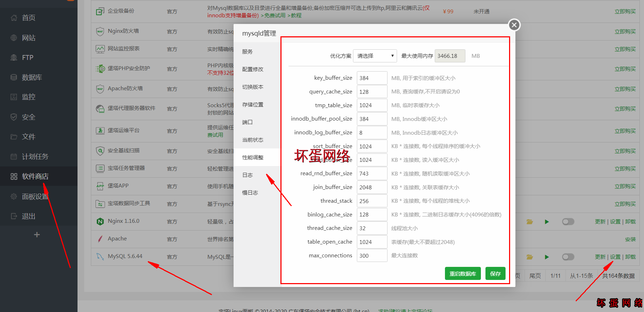Click the 企业级备份 plugin icon
Viewport: 644px width, 312px height.
click(100, 11)
